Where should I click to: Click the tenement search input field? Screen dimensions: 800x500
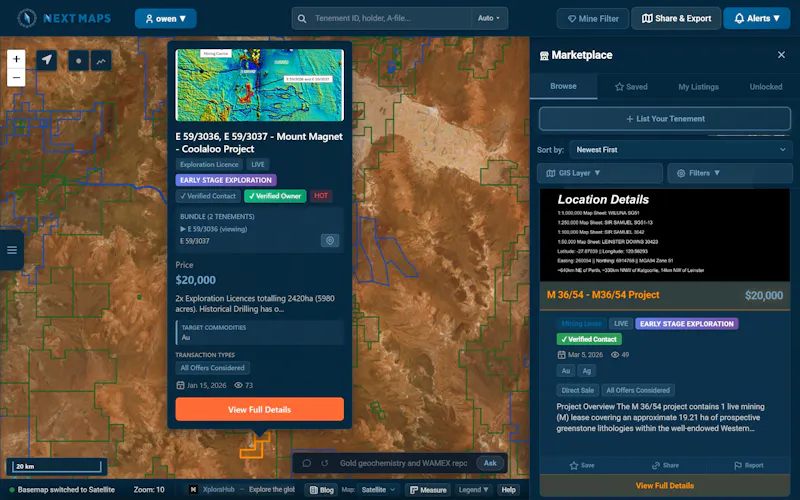click(x=391, y=18)
